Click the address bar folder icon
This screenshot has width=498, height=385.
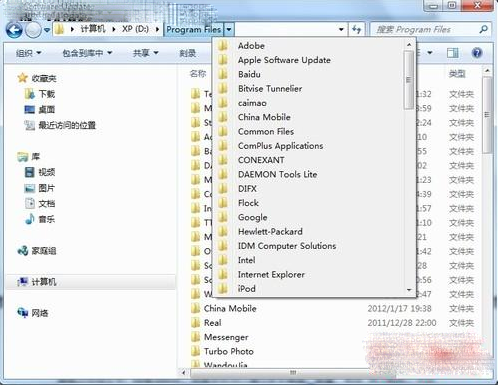(x=59, y=29)
